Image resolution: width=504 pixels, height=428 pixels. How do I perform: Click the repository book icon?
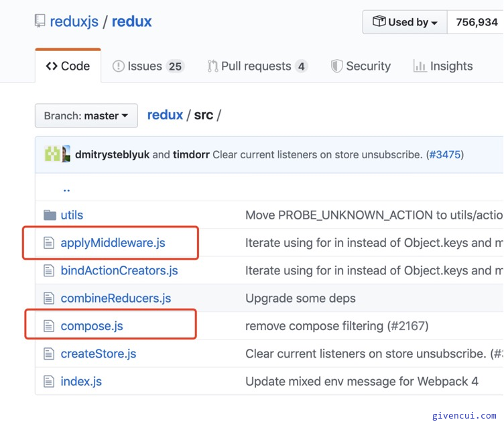tap(40, 21)
